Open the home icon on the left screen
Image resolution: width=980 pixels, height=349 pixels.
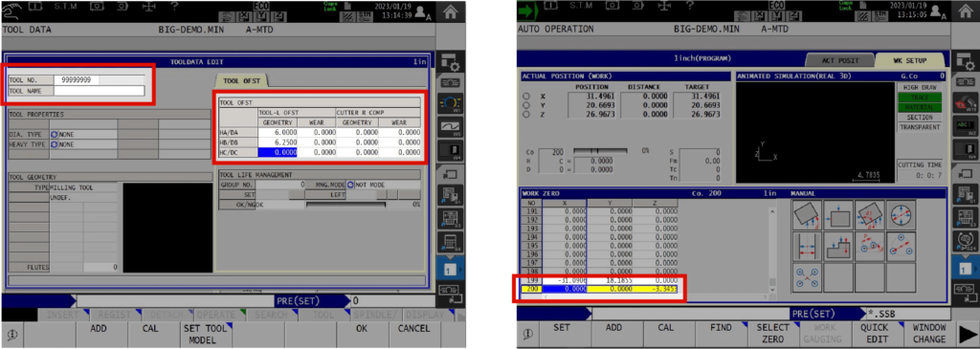449,11
